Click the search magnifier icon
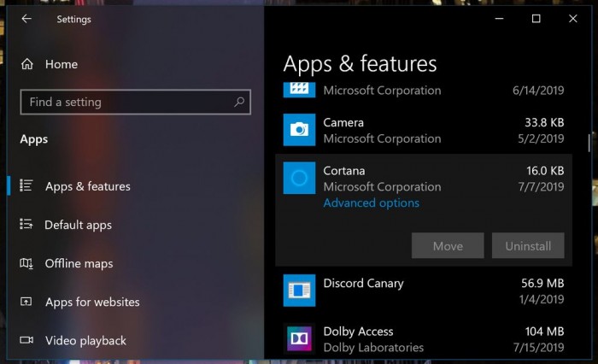 coord(240,102)
